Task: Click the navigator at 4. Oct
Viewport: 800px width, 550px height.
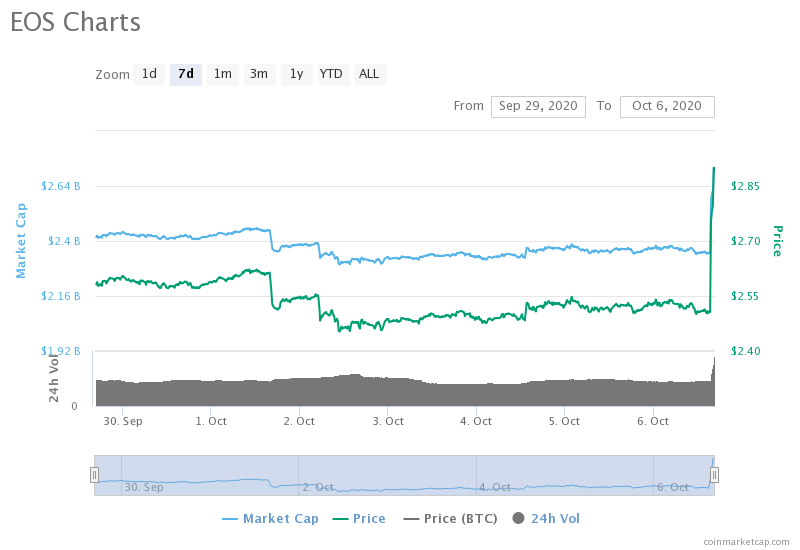Action: pyautogui.click(x=495, y=487)
